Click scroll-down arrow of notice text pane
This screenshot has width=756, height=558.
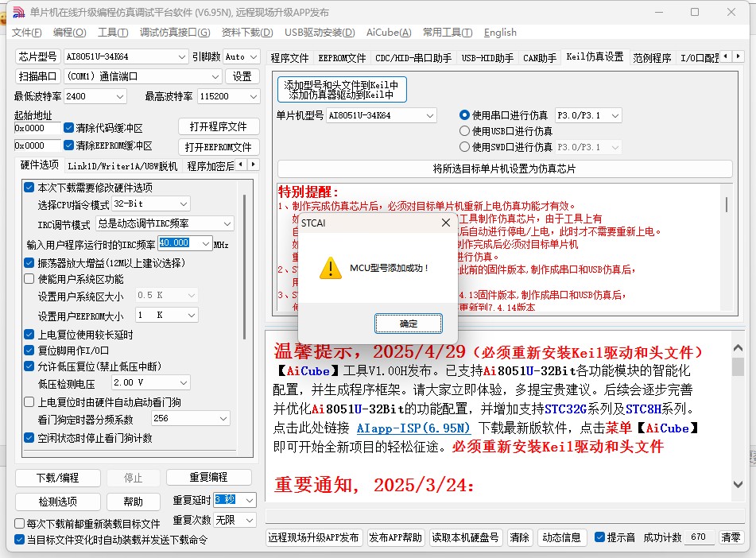click(x=738, y=484)
